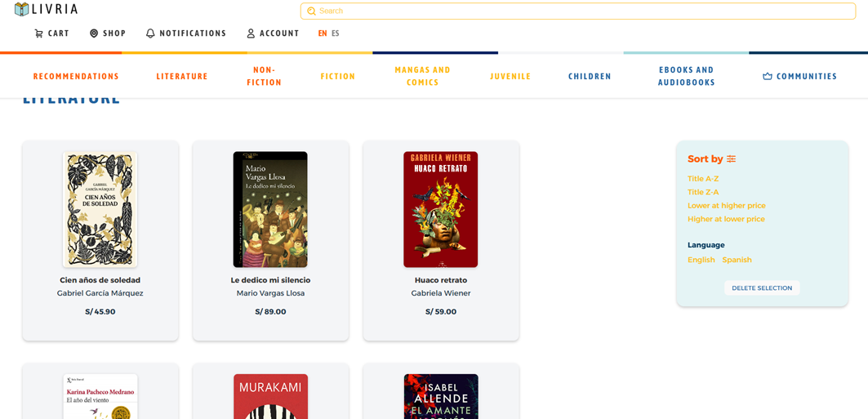This screenshot has width=868, height=419.
Task: Filter books by English language
Action: click(x=701, y=260)
